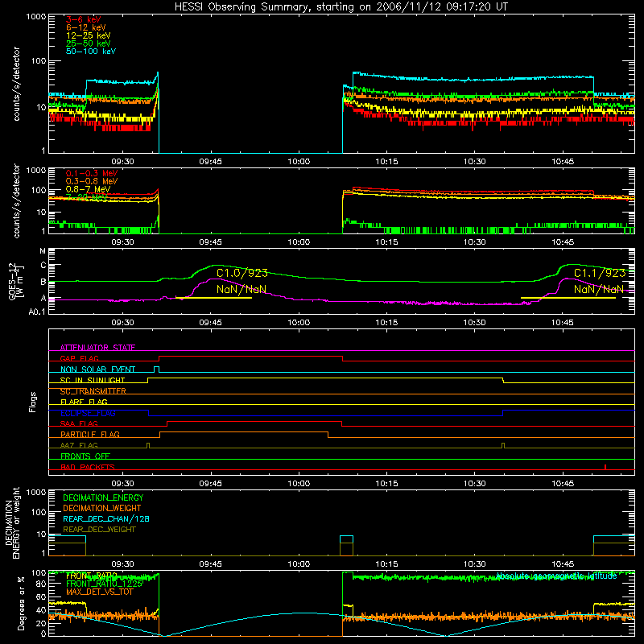Click the 0.1-0.3 MeV legend label
Image resolution: width=644 pixels, height=644 pixels.
click(92, 173)
